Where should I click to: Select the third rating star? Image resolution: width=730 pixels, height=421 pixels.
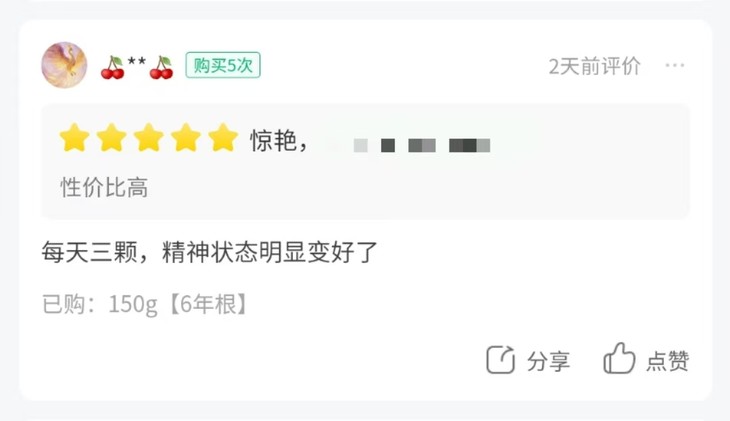149,137
